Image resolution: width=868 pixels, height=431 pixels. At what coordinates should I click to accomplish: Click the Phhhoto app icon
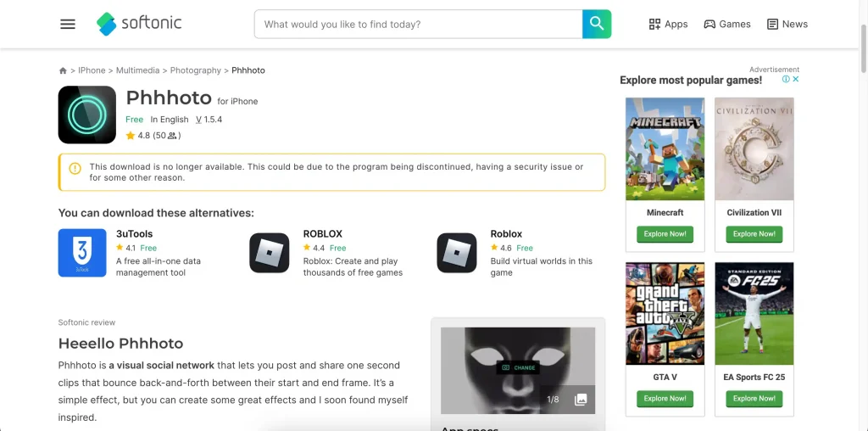87,115
